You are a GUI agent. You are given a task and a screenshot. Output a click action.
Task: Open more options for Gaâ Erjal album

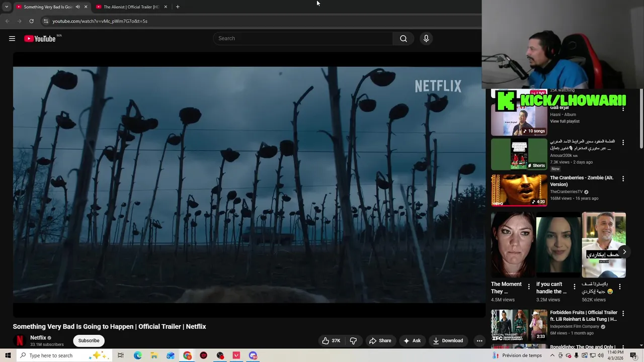click(623, 108)
